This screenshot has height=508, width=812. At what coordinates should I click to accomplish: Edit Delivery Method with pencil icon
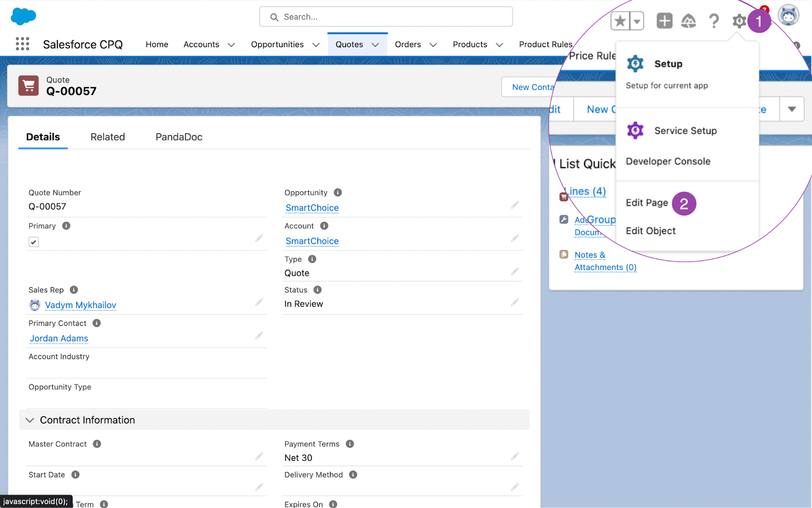pos(515,487)
